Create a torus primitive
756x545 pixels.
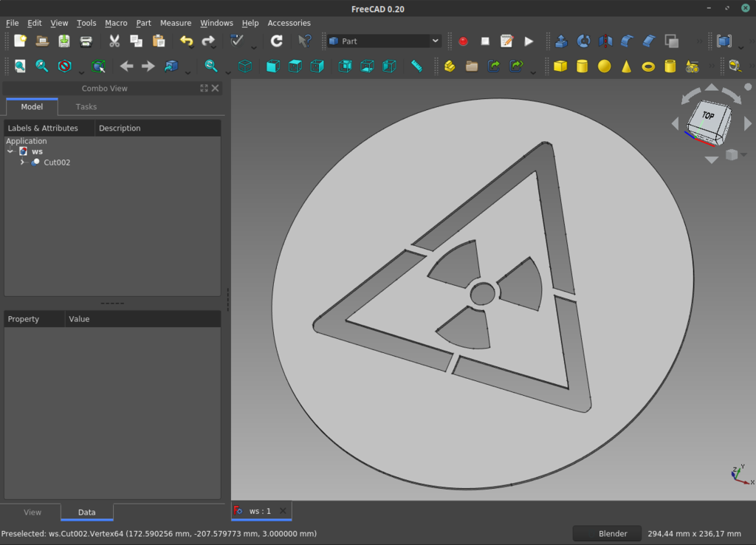pos(648,66)
